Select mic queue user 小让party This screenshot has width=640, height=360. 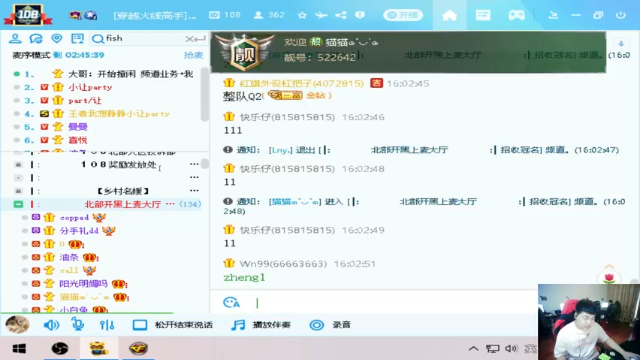point(90,87)
